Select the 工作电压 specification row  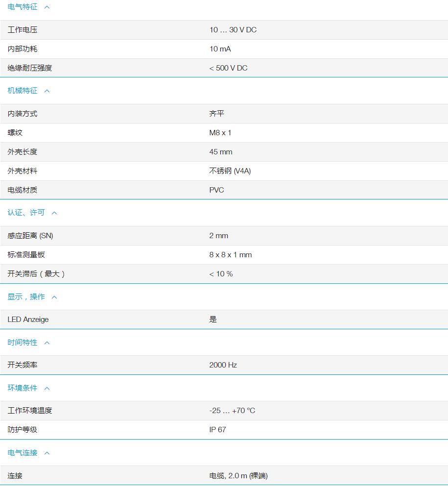(x=23, y=30)
